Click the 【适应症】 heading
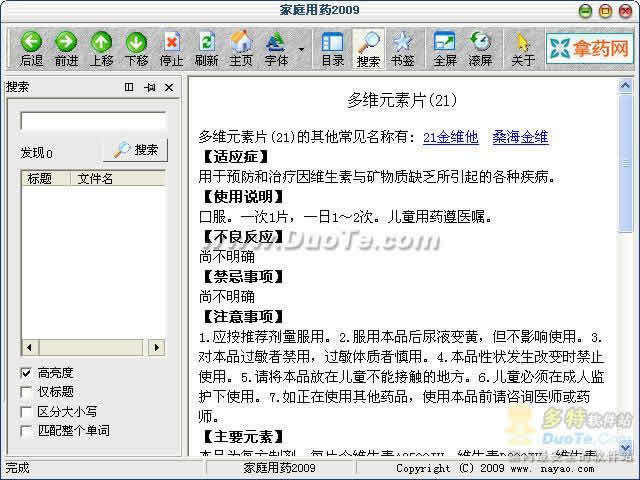The width and height of the screenshot is (640, 480). tap(236, 157)
